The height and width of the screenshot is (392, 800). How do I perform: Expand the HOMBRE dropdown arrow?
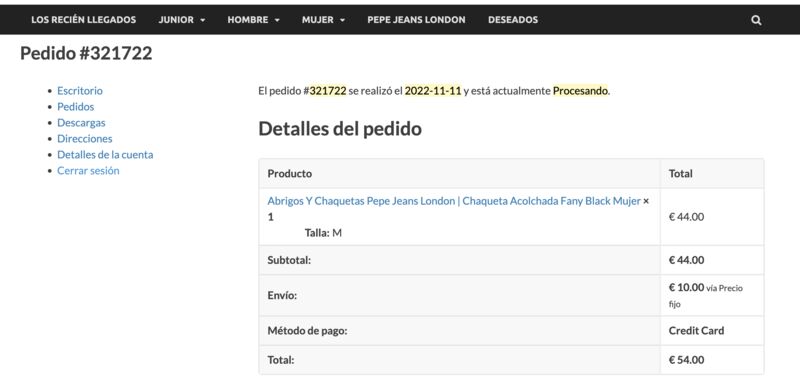(277, 20)
